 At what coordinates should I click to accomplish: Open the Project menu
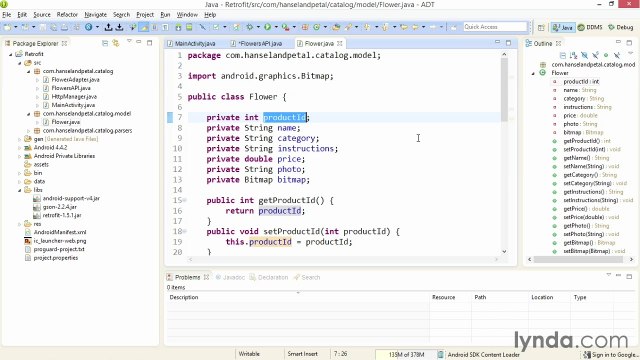pos(145,15)
